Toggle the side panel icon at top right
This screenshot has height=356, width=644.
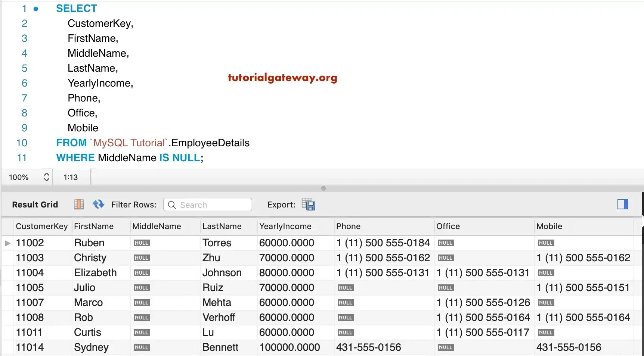coord(622,204)
